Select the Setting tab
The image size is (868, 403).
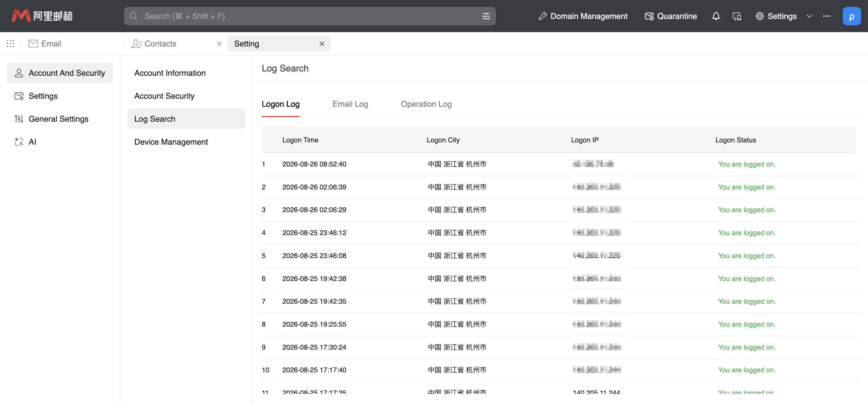pos(279,43)
